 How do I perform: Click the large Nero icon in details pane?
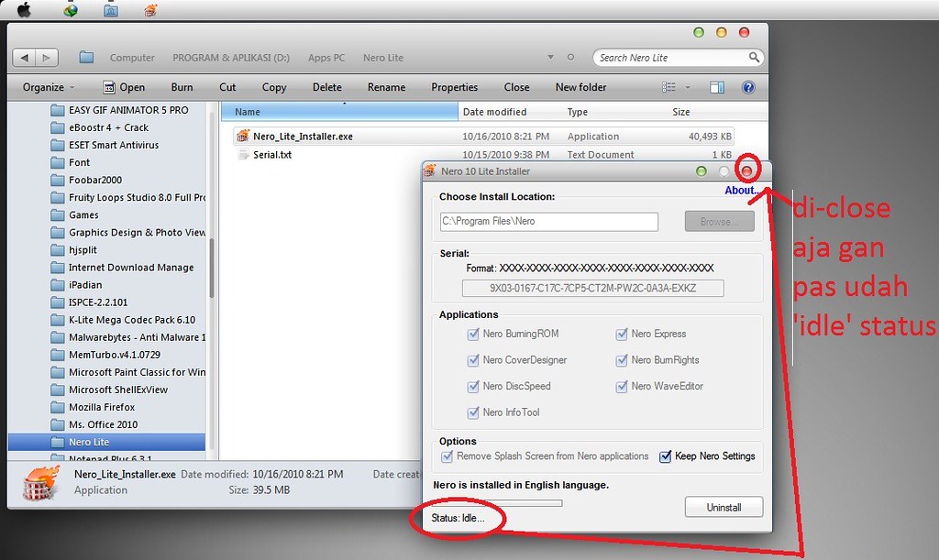pos(41,483)
